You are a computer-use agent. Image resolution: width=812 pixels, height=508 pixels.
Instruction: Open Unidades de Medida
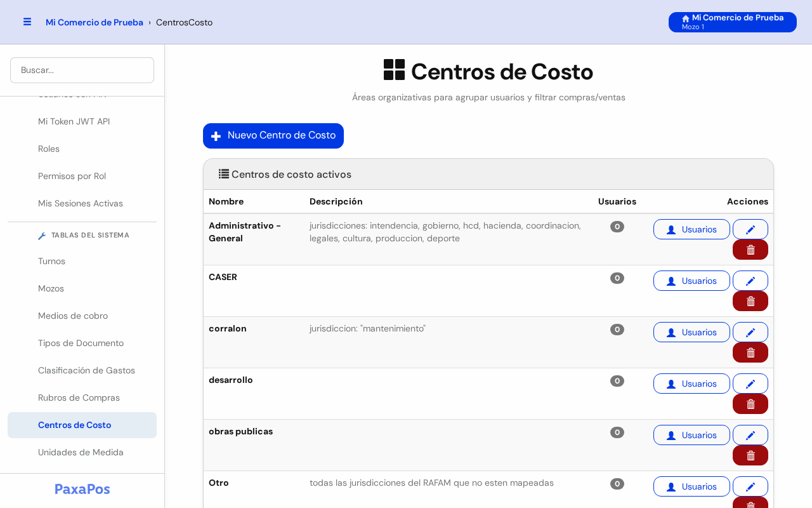pos(82,452)
